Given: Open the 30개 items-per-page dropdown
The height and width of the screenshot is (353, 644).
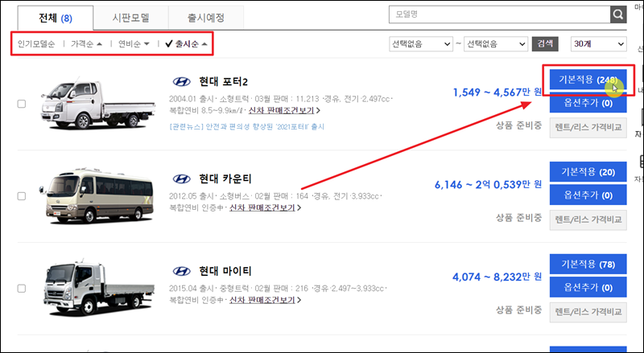Looking at the screenshot, I should pyautogui.click(x=598, y=44).
